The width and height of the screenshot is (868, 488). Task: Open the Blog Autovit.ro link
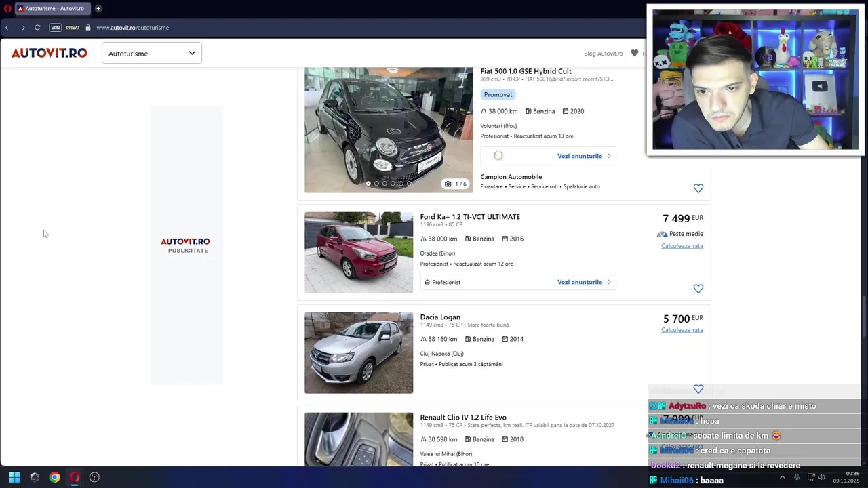(x=603, y=54)
